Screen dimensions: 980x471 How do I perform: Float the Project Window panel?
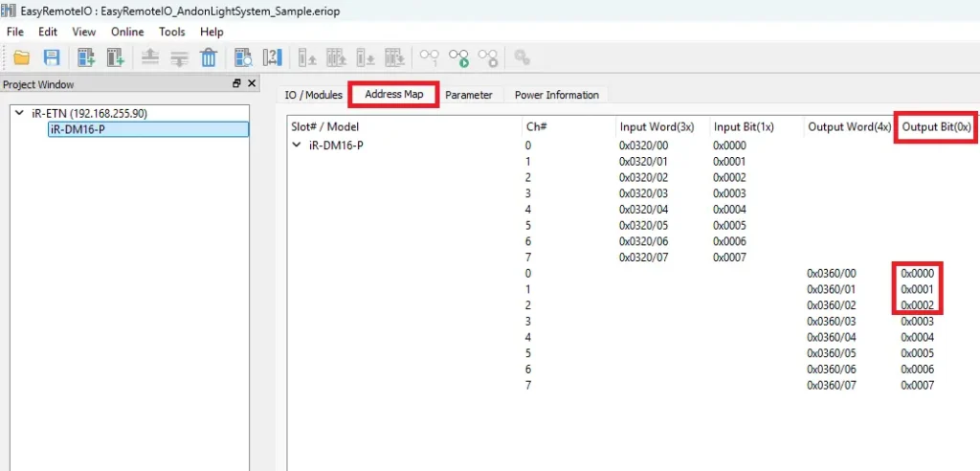tap(236, 84)
